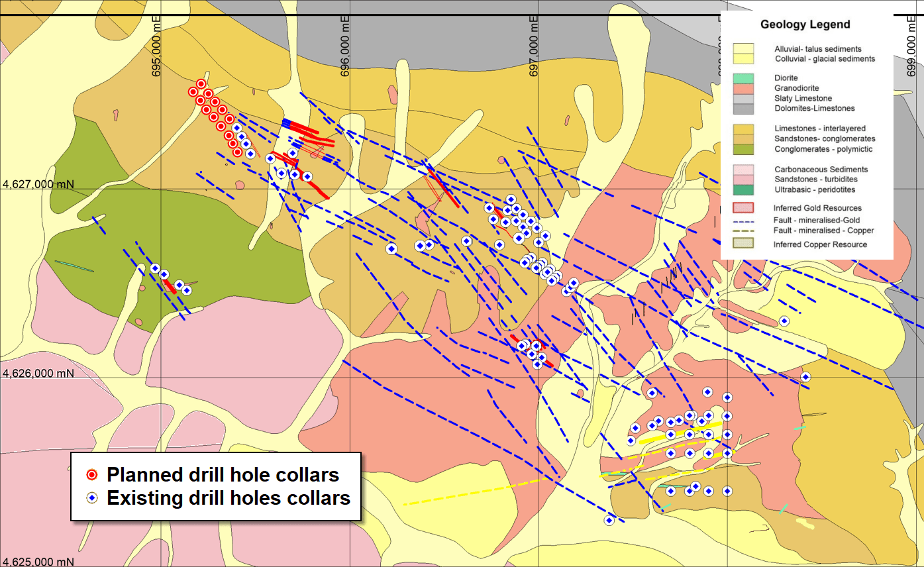Choose the Conglomerates polymictic green swatch
The image size is (924, 567).
click(743, 149)
